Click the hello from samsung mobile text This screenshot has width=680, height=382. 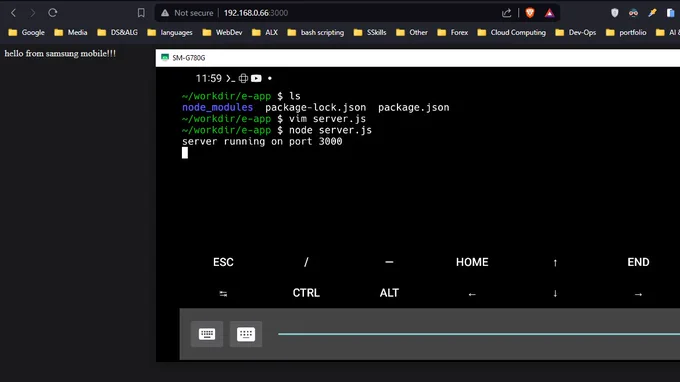[60, 54]
